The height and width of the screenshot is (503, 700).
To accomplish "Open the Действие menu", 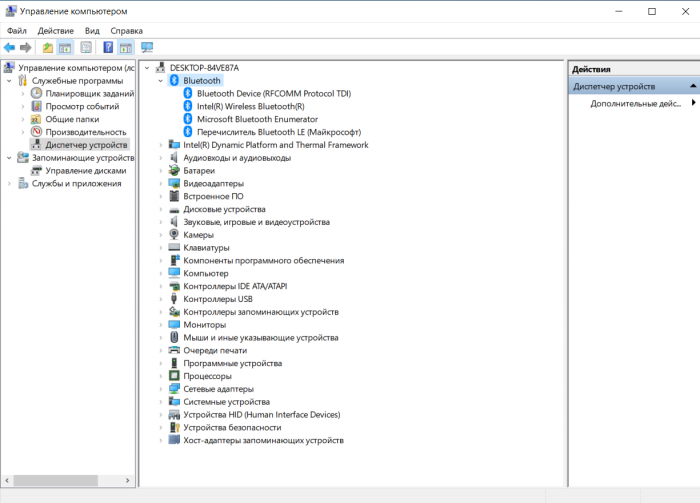I will pos(56,30).
